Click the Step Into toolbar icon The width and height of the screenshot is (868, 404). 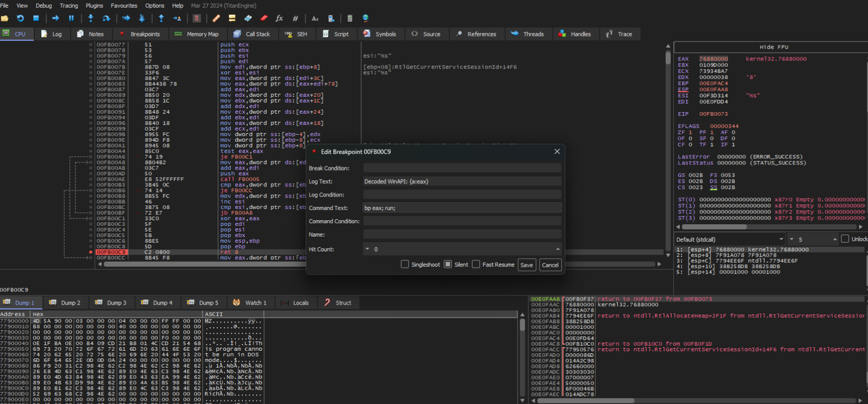pyautogui.click(x=91, y=18)
